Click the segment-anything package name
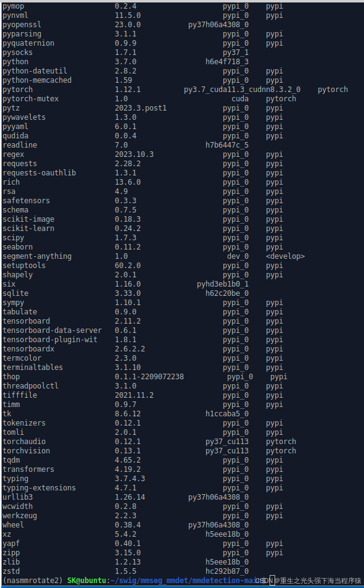 [37, 256]
